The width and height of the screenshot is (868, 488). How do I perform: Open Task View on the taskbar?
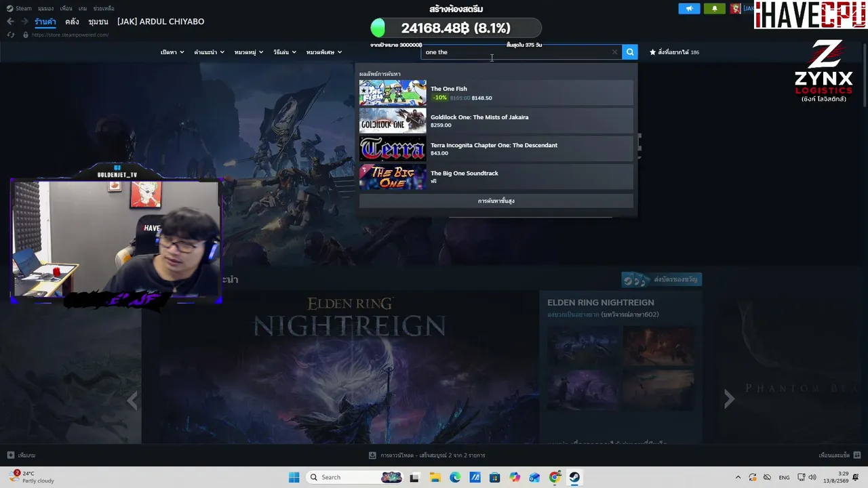coord(414,477)
